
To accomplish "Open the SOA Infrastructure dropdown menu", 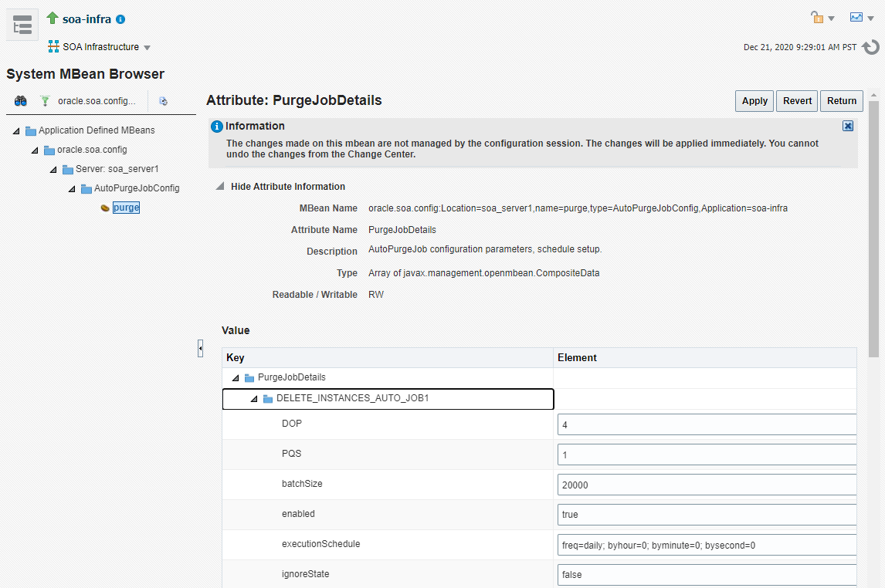I will pyautogui.click(x=147, y=48).
